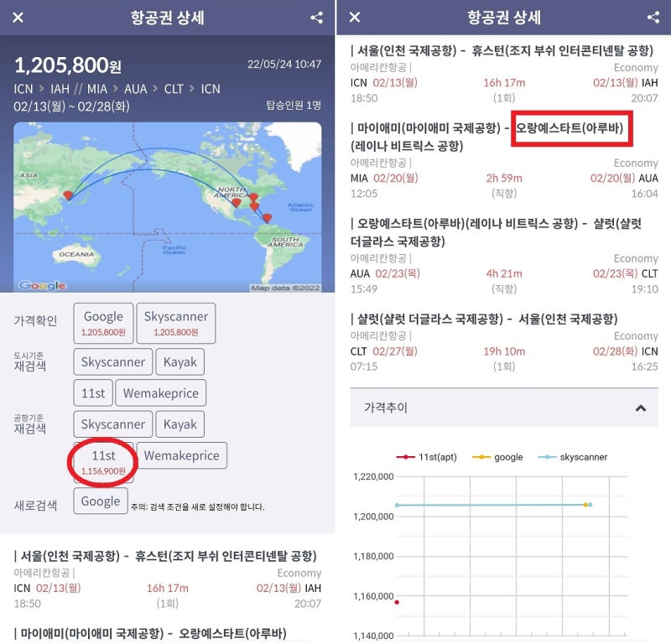Select the AUA to CLT flight segment
Screen dimensions: 671x644
click(503, 257)
